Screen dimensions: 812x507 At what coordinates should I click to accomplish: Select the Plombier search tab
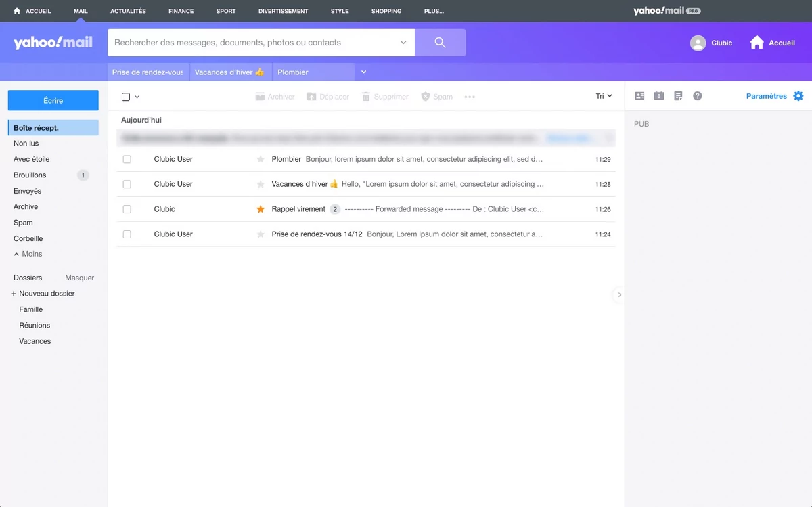point(313,72)
